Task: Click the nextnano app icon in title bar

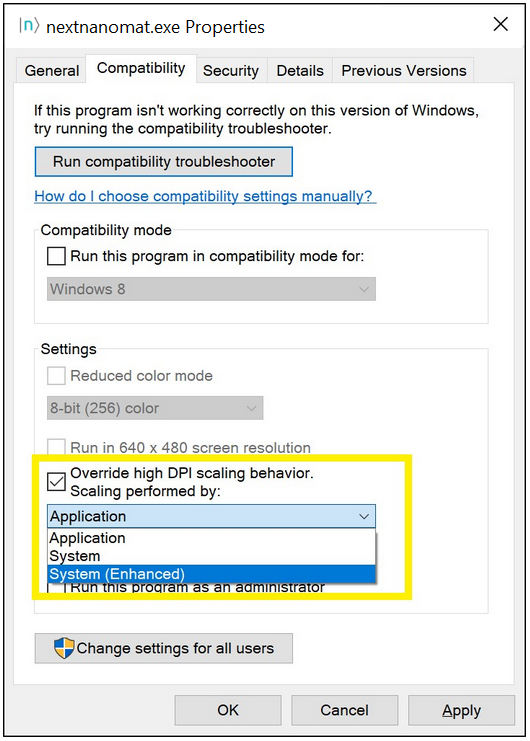Action: 29,25
